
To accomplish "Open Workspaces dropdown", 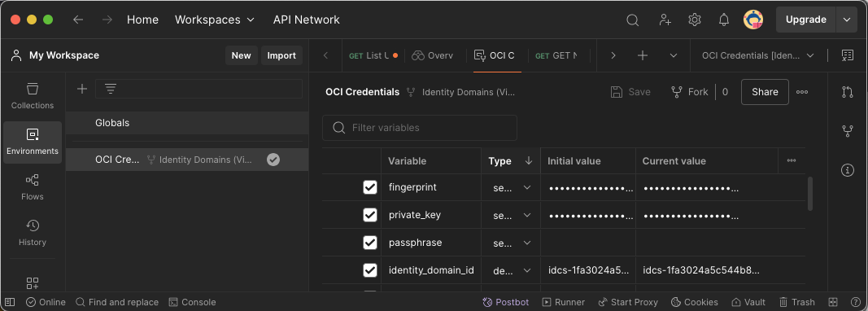I will coord(215,20).
